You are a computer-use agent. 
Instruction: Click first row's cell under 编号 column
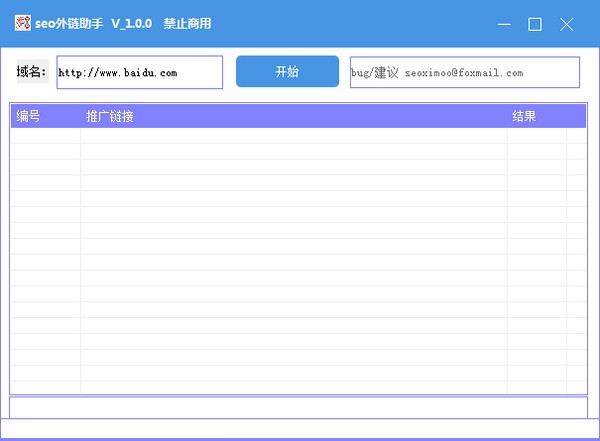(45, 136)
